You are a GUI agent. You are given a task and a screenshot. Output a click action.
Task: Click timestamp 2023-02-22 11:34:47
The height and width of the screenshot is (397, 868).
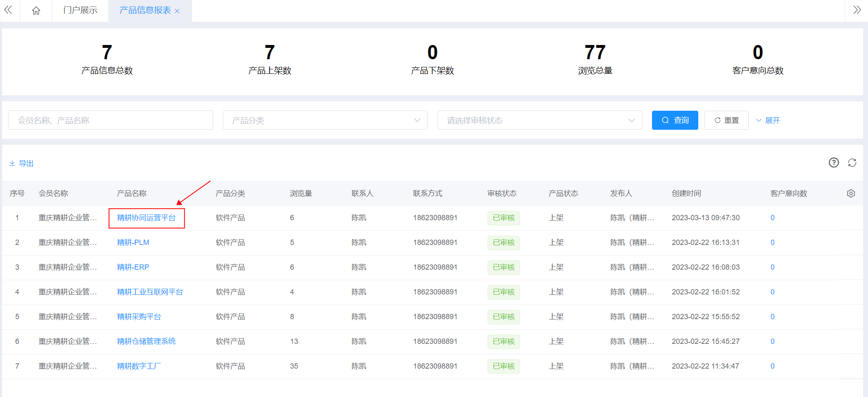coord(706,366)
